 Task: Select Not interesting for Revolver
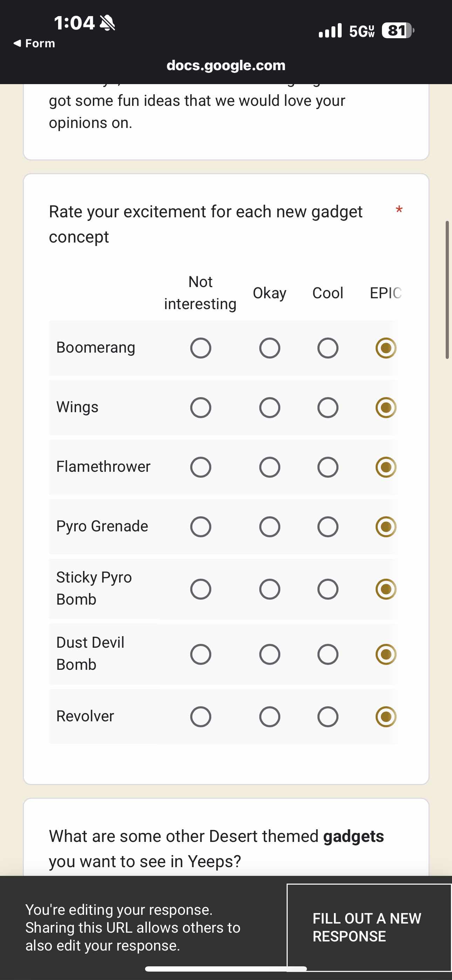click(200, 717)
